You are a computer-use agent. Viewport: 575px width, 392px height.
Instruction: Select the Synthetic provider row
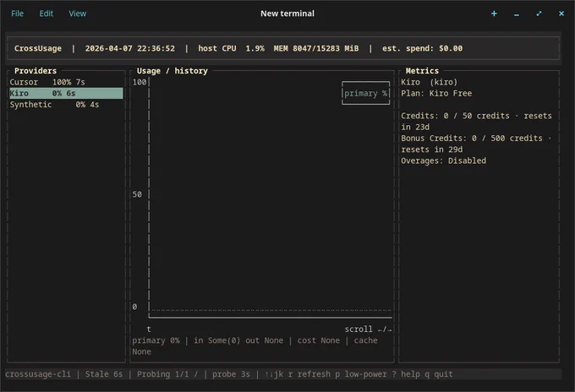[66, 105]
